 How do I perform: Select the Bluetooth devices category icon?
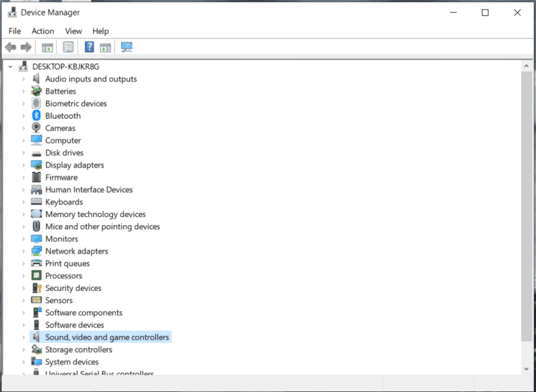coord(37,115)
